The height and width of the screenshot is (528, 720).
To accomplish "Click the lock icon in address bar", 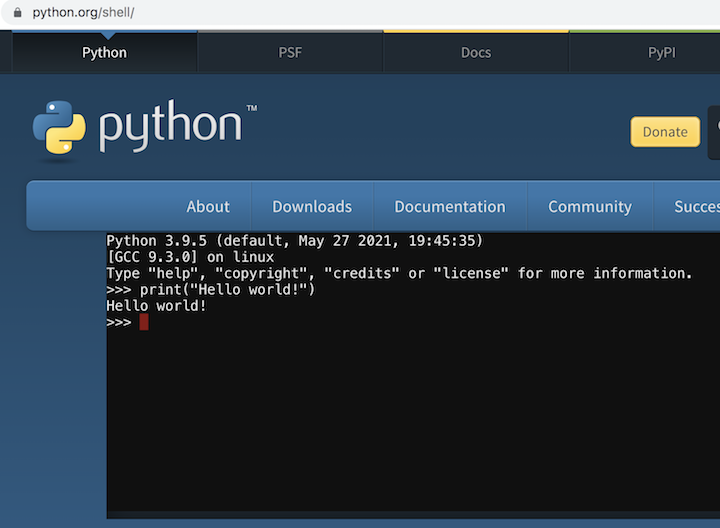I will tap(17, 12).
